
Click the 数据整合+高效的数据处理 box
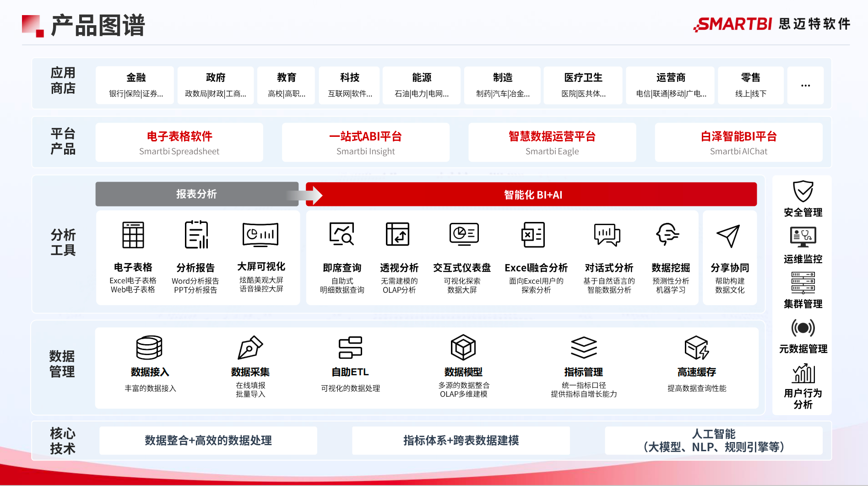point(208,440)
